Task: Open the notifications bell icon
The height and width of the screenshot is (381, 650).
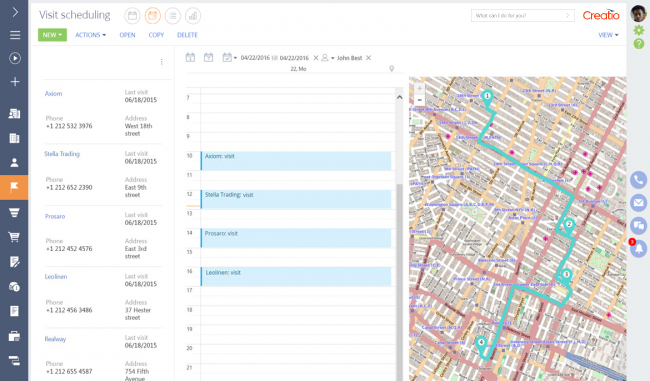Action: tap(638, 249)
